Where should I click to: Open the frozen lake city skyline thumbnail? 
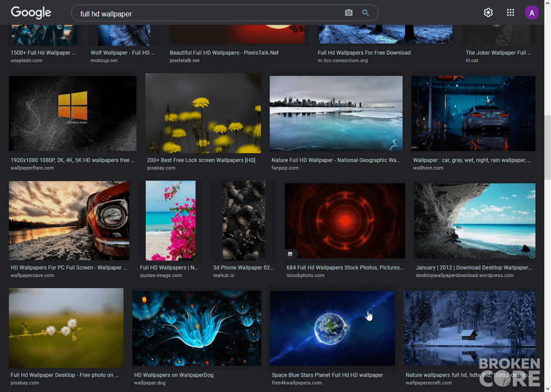point(336,113)
